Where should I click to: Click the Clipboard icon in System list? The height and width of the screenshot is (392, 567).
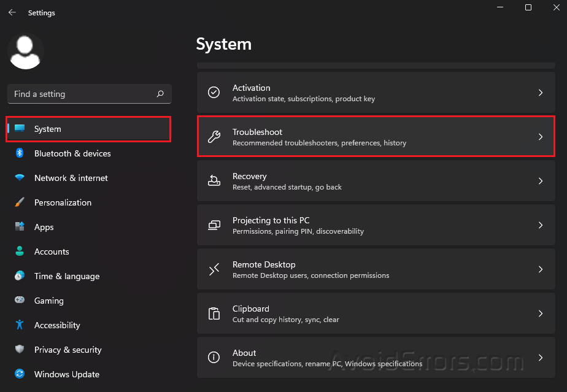coord(214,313)
